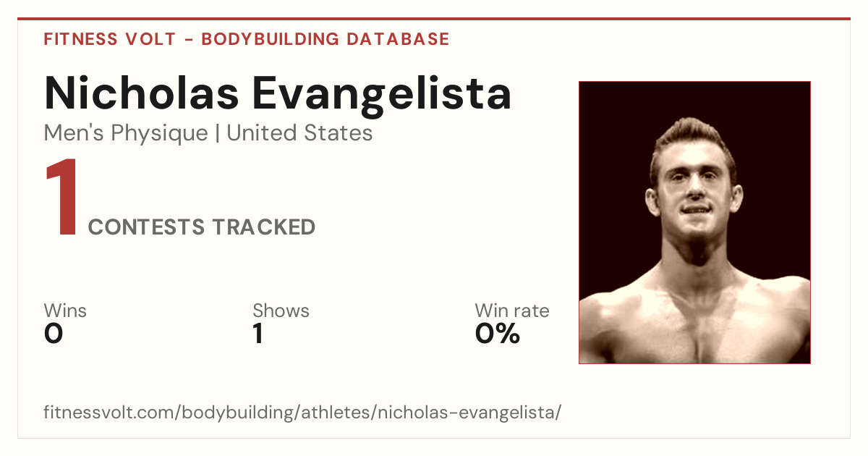This screenshot has height=456, width=868.
Task: Click the Contests Tracked label
Action: tap(202, 227)
